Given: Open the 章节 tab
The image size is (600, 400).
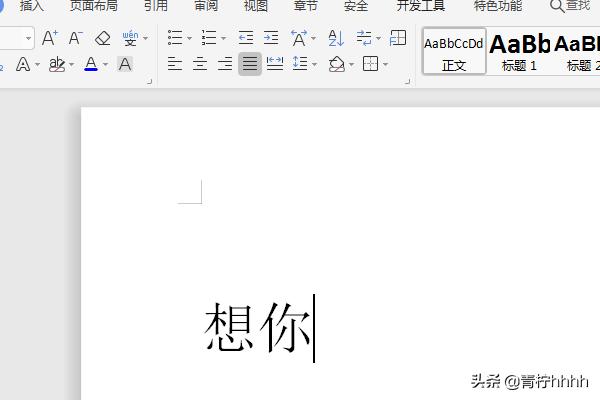Looking at the screenshot, I should tap(306, 5).
